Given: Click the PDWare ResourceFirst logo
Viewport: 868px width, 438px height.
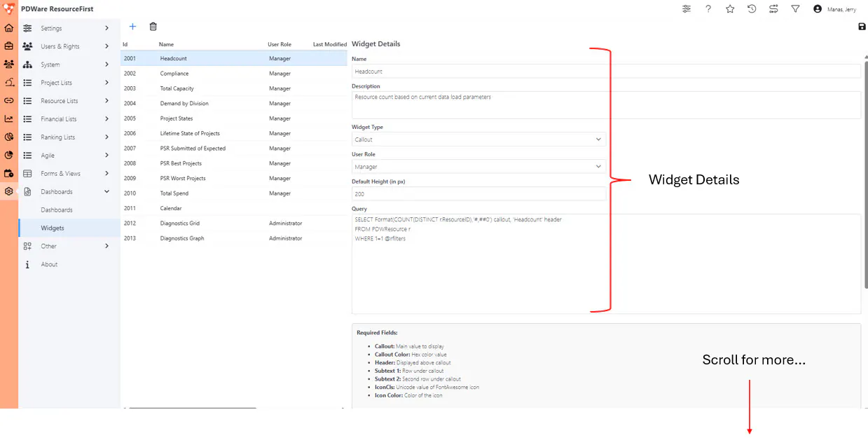Looking at the screenshot, I should tap(8, 8).
